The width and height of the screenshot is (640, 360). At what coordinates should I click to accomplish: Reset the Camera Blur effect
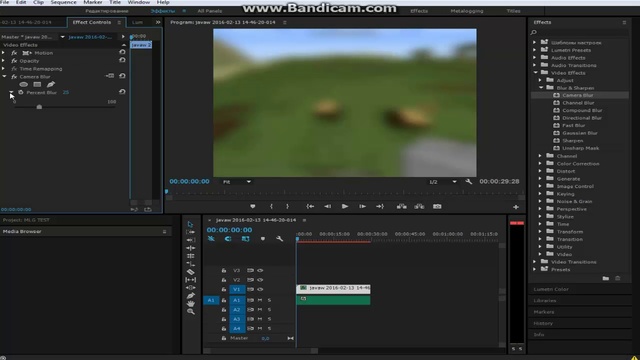tap(122, 76)
